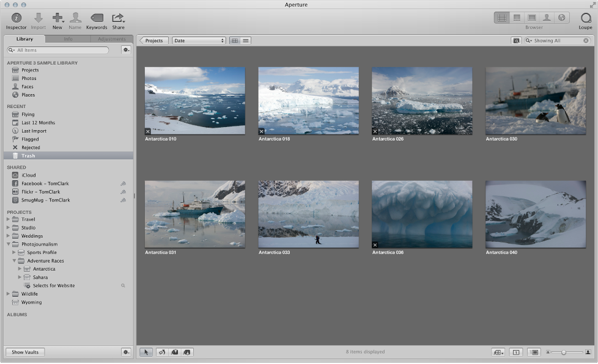Select the Places globe view in toolbar

pyautogui.click(x=562, y=18)
